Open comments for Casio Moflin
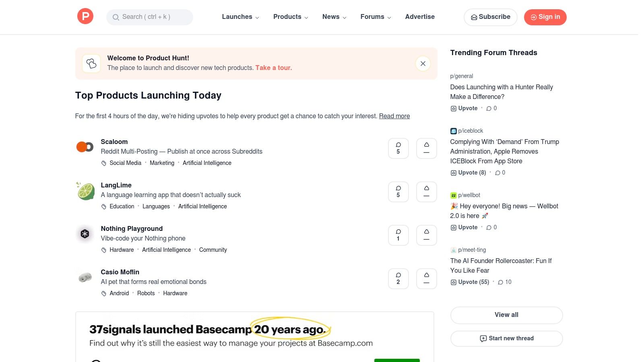This screenshot has height=362, width=644. tap(398, 279)
